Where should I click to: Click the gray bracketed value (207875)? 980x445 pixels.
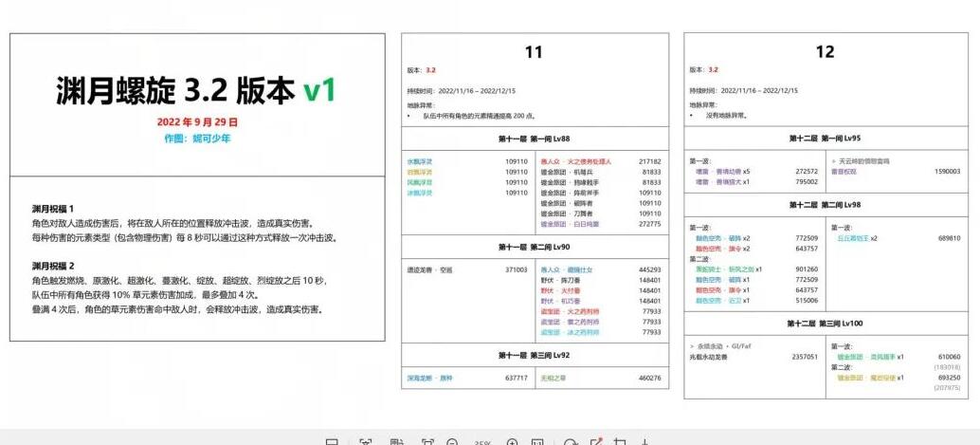[948, 387]
